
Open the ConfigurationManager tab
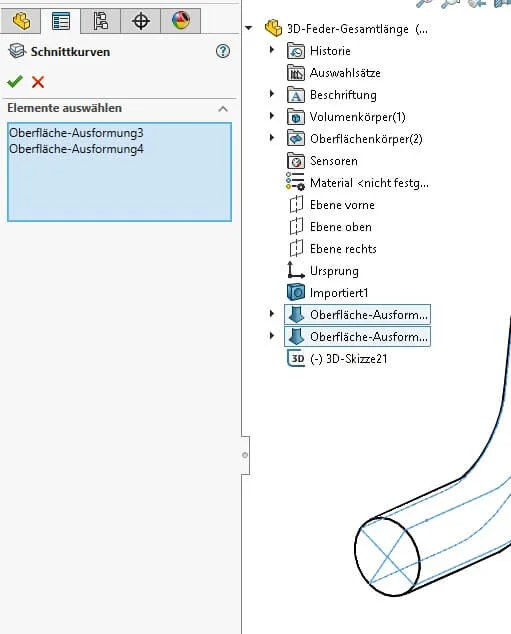pyautogui.click(x=100, y=21)
